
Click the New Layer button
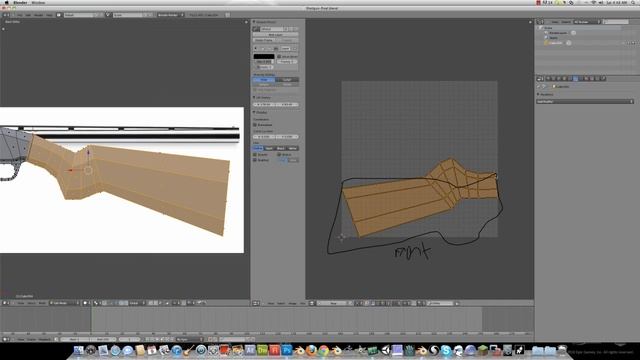(x=276, y=35)
